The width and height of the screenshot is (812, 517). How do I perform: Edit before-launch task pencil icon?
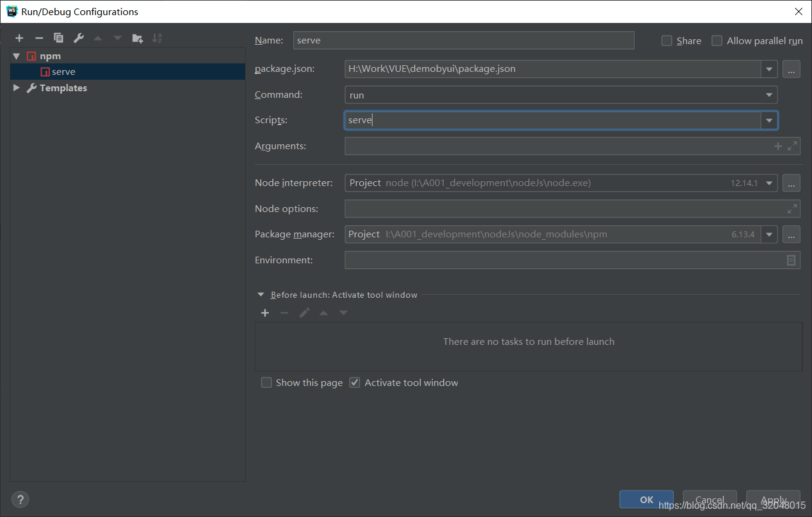point(304,313)
